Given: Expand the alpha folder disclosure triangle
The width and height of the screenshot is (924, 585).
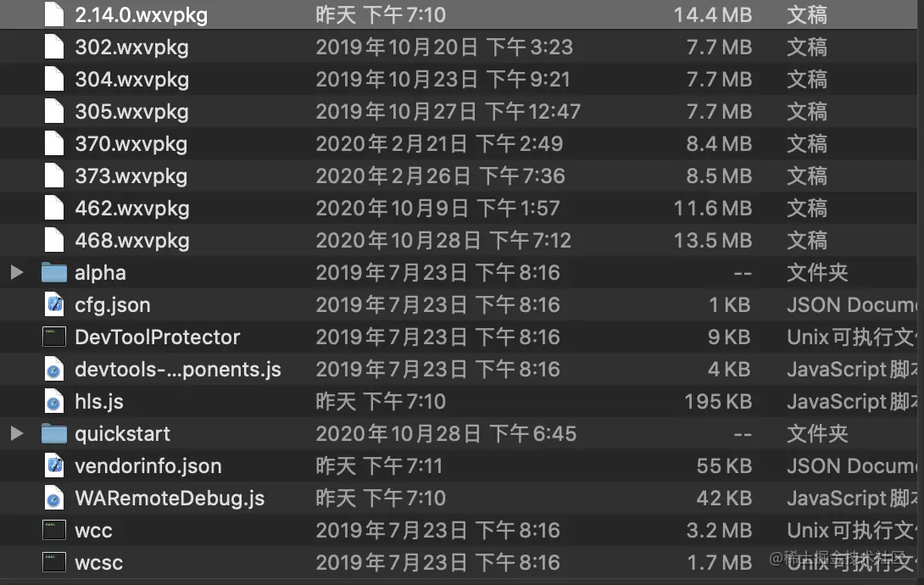Looking at the screenshot, I should click(16, 273).
